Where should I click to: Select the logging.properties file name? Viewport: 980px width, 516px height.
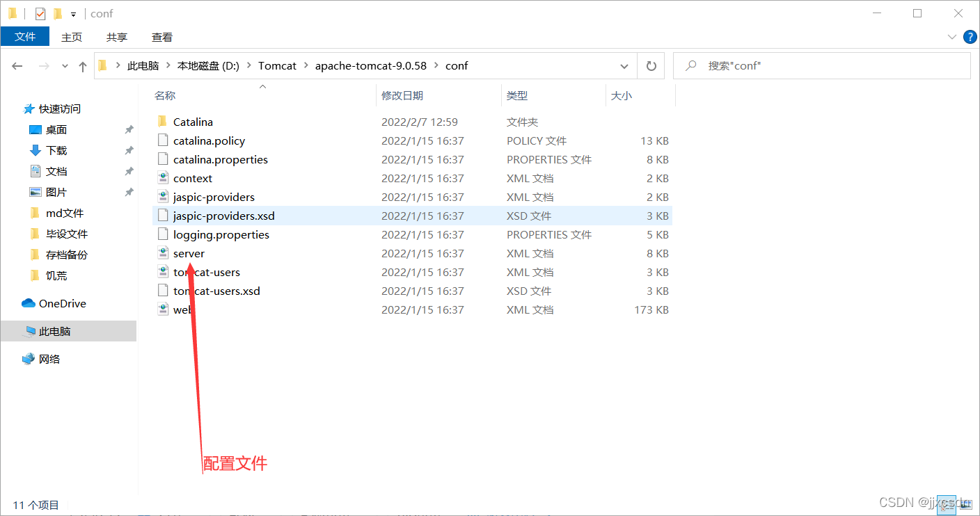221,234
